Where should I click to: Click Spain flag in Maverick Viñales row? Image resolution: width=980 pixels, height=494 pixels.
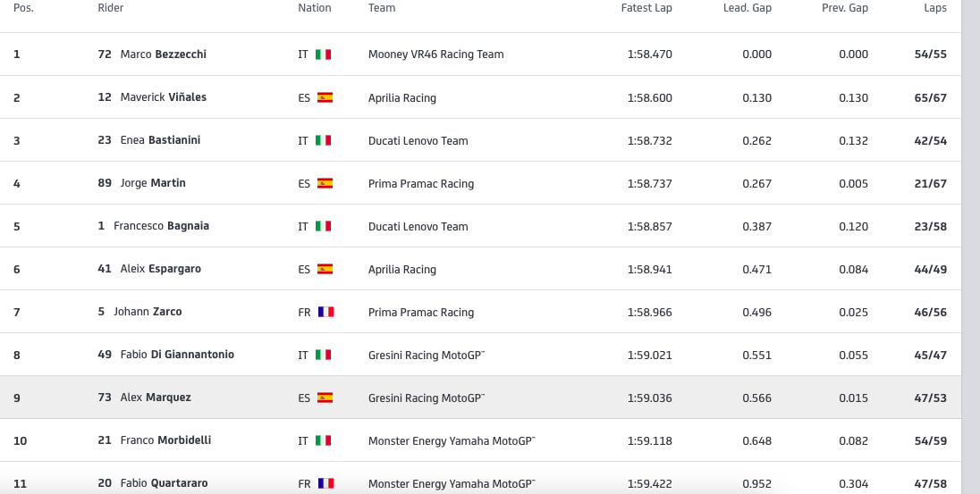click(325, 97)
